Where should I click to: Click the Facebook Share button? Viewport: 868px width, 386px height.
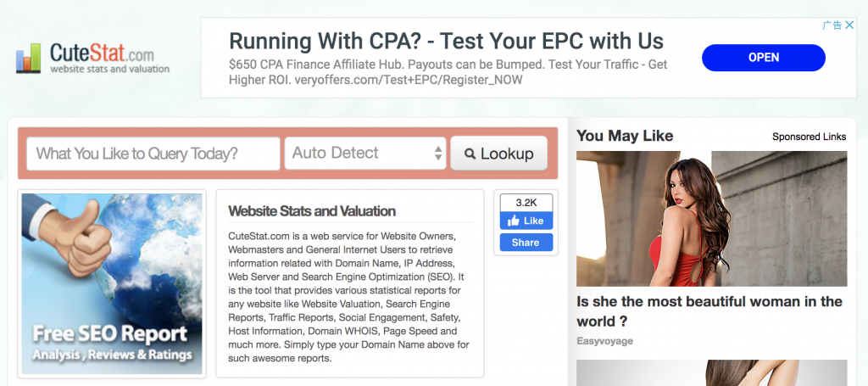pos(526,242)
